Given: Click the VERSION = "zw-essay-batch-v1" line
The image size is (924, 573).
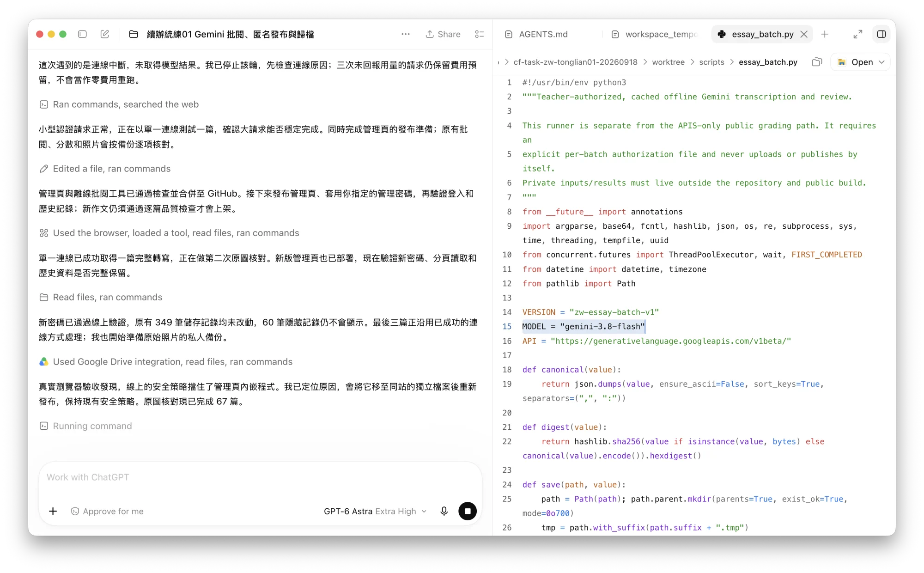Looking at the screenshot, I should [x=590, y=312].
